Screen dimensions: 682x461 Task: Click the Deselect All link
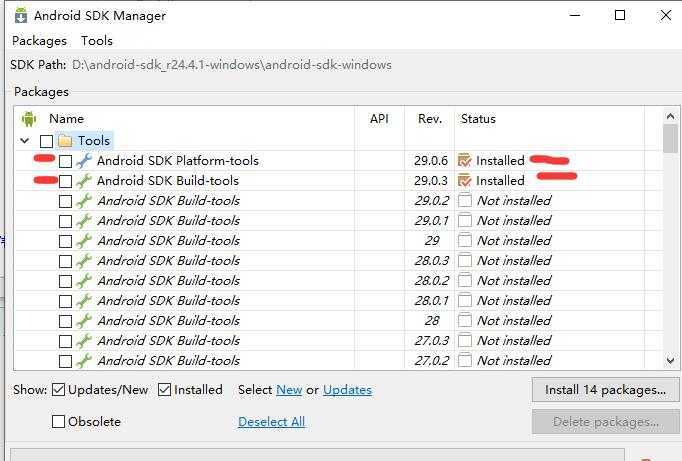271,422
